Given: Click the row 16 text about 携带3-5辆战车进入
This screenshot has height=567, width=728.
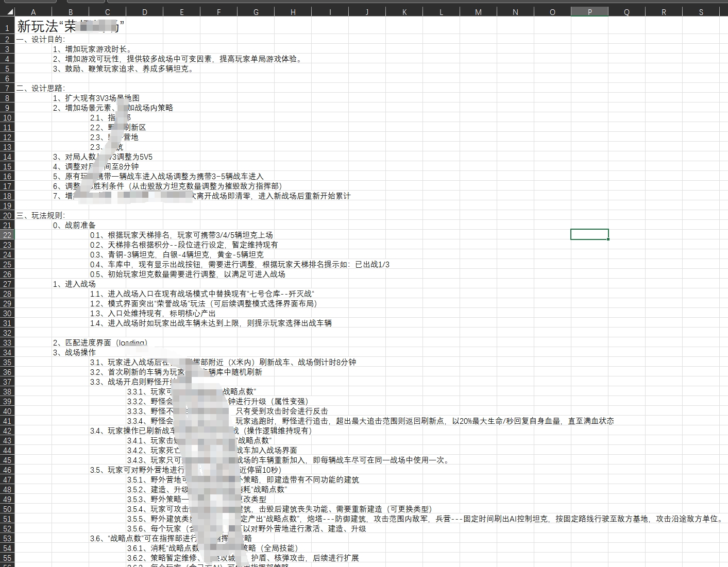Looking at the screenshot, I should tap(158, 176).
